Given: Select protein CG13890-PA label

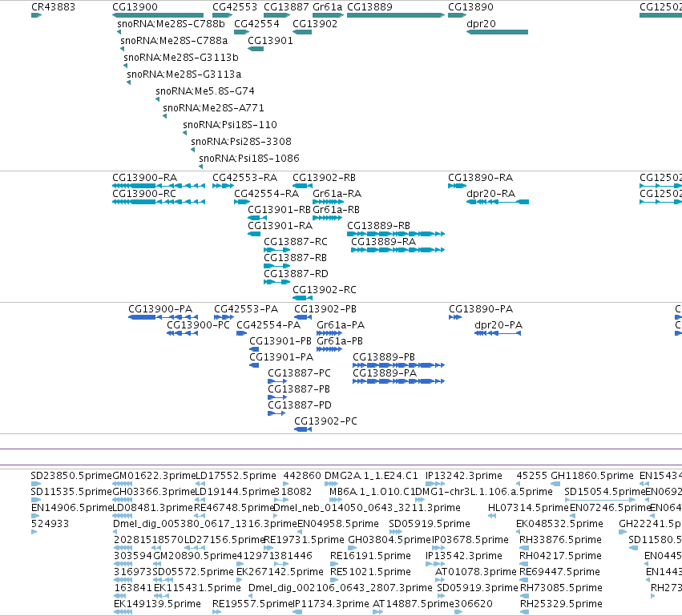Looking at the screenshot, I should pyautogui.click(x=481, y=309).
